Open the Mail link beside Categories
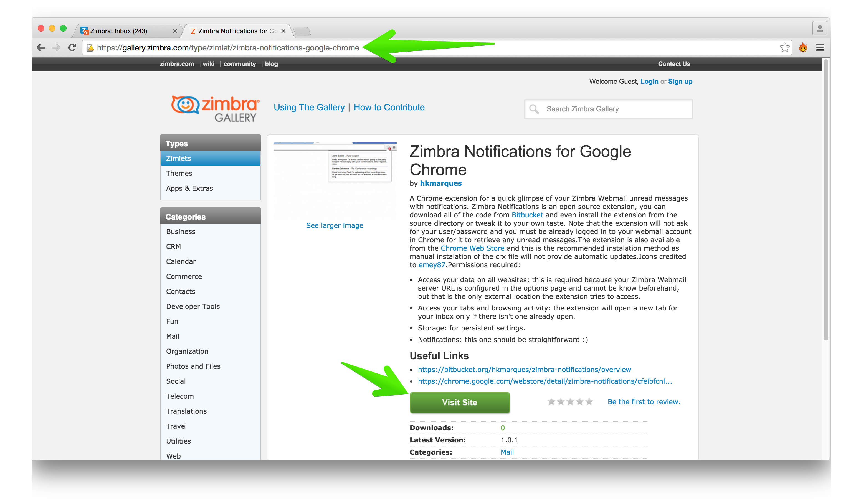The height and width of the screenshot is (504, 861). [x=507, y=452]
